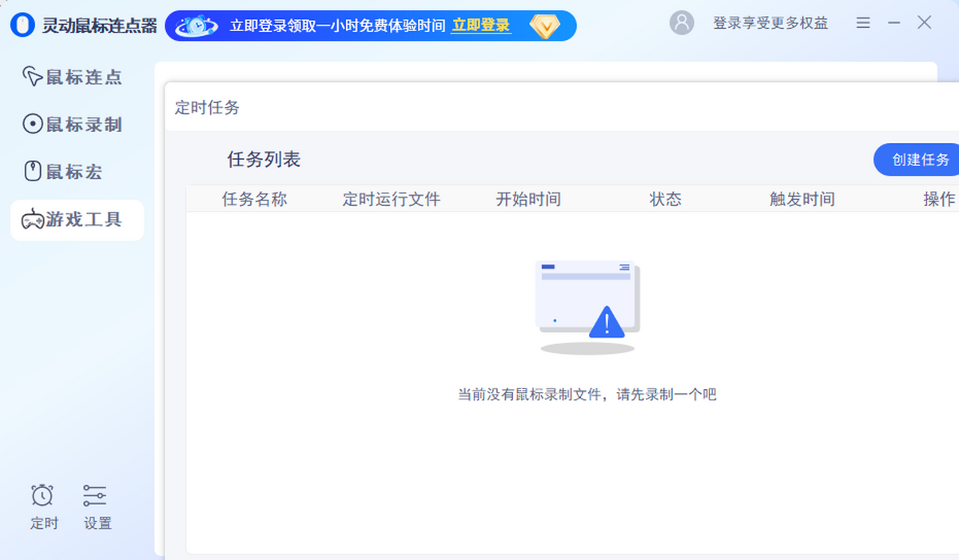This screenshot has height=560, width=959.
Task: Click the 定时运行文件 column header
Action: (392, 199)
